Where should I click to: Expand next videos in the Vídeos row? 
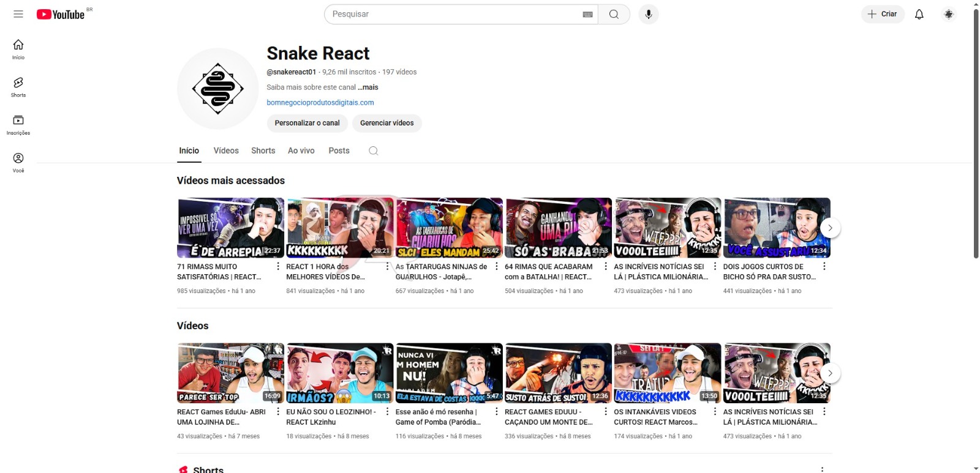[830, 373]
